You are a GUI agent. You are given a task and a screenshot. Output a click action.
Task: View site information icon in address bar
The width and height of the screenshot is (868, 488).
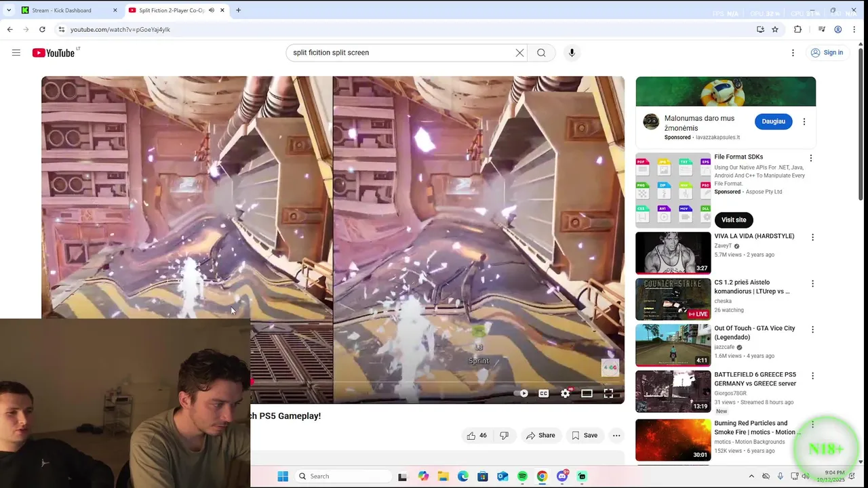61,29
